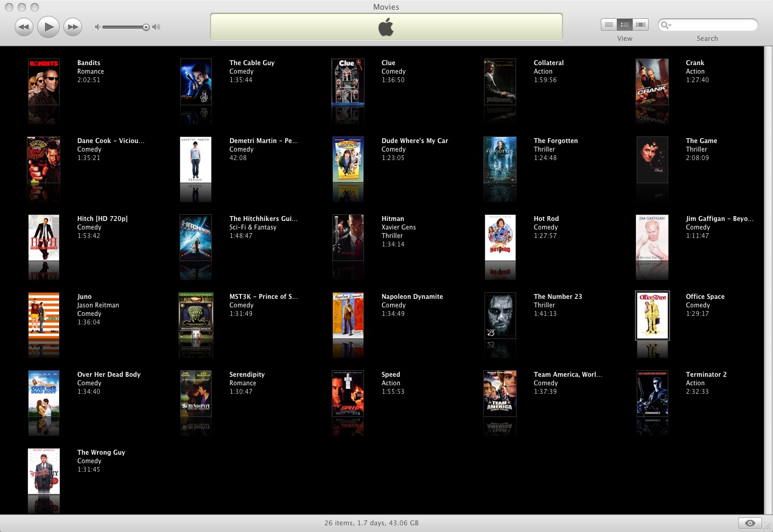773x532 pixels.
Task: Select the Hot Rod poster
Action: [500, 238]
